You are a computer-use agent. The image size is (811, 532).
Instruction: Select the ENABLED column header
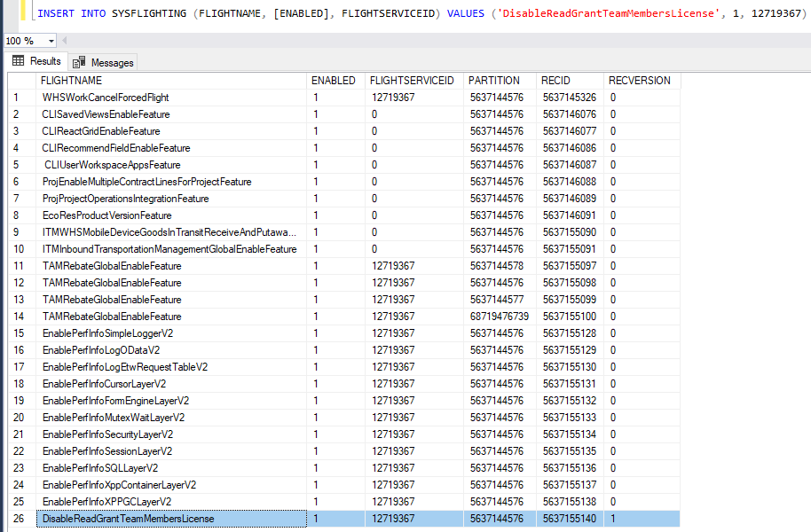[x=335, y=81]
